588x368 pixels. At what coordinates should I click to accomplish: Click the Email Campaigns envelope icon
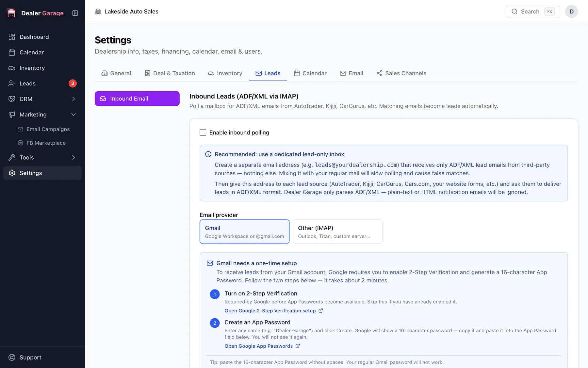20,129
